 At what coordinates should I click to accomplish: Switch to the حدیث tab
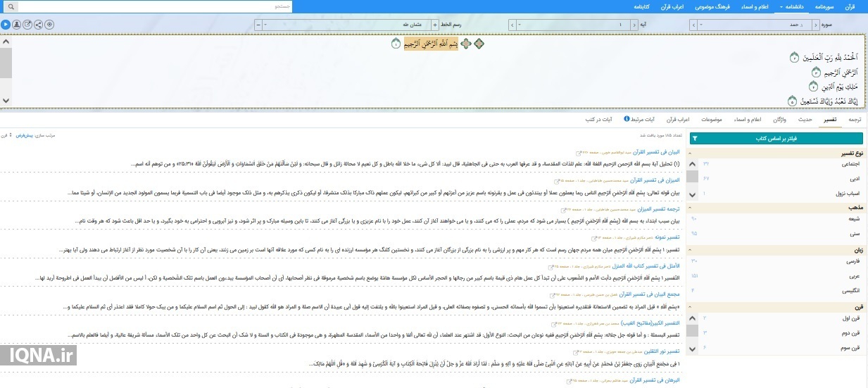click(805, 120)
